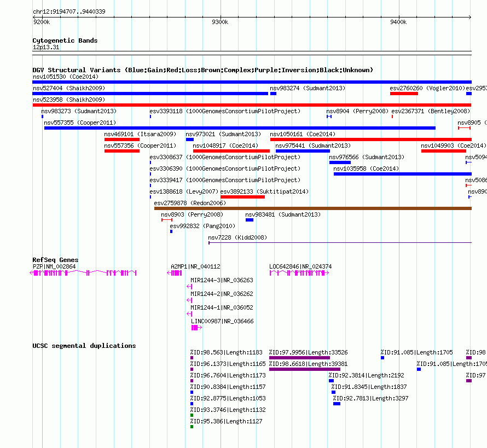Click esv992832 (Pang2010) label
Screen dimensions: 487x448
202,226
